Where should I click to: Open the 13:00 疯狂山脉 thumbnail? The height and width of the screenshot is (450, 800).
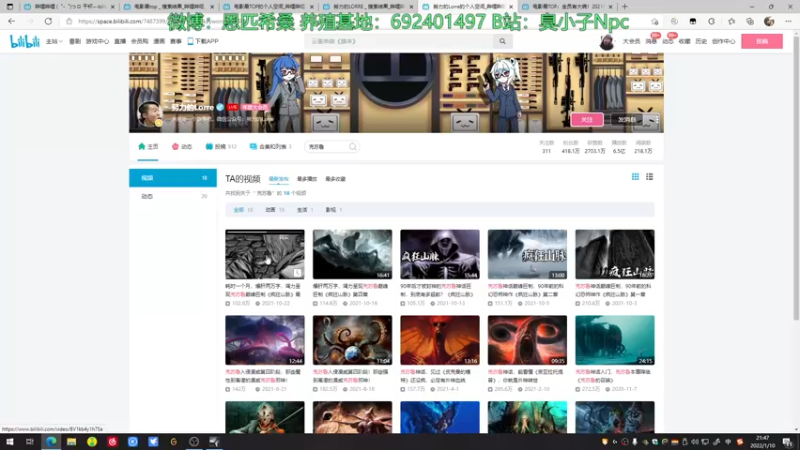tap(527, 254)
